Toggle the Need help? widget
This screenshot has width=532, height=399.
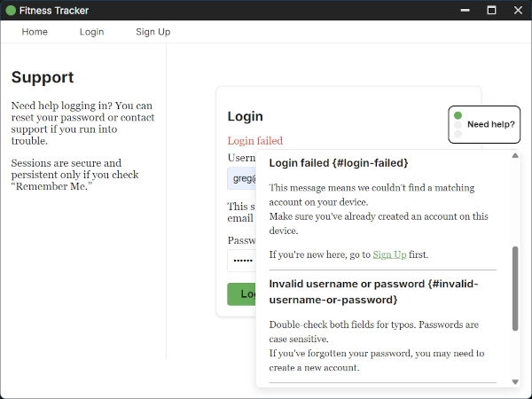[x=484, y=124]
